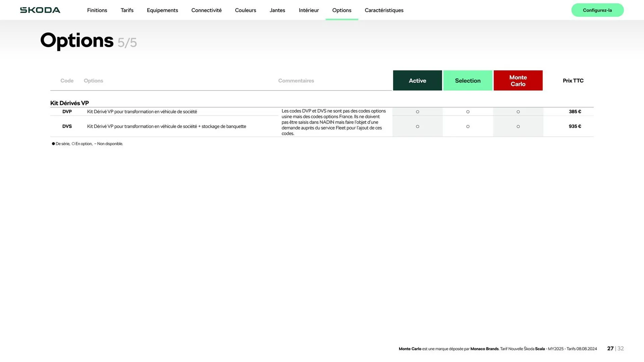
Task: Select the DVP option circle under Active
Action: click(x=417, y=112)
